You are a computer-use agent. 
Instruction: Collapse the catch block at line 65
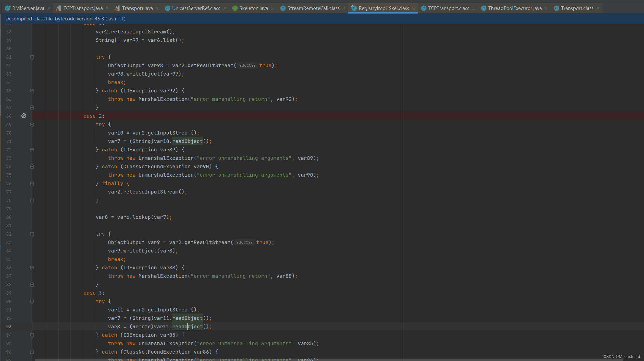(x=32, y=91)
